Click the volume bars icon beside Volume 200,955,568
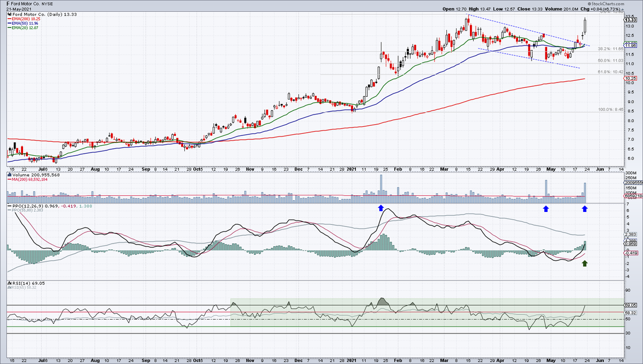Image resolution: width=643 pixels, height=364 pixels. pyautogui.click(x=10, y=175)
